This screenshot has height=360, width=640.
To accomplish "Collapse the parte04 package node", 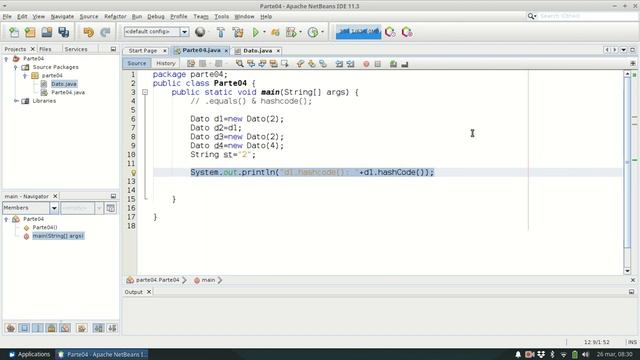I will point(25,76).
